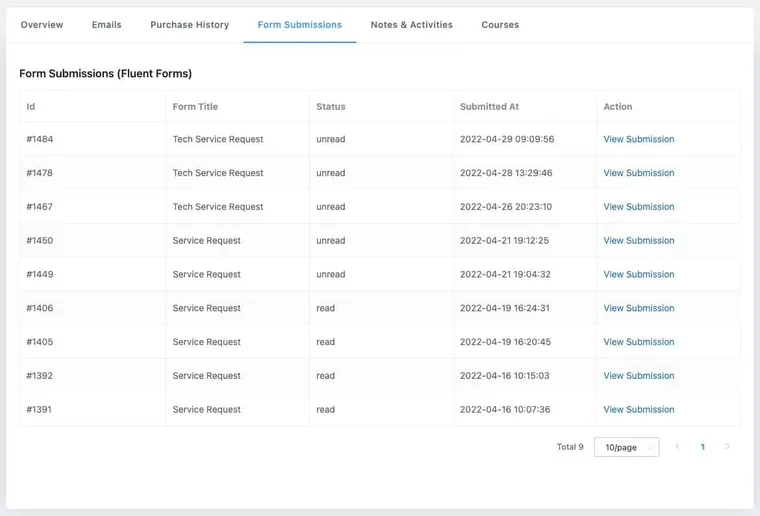Click Service Request title in row #1392
Image resolution: width=760 pixels, height=516 pixels.
[206, 376]
